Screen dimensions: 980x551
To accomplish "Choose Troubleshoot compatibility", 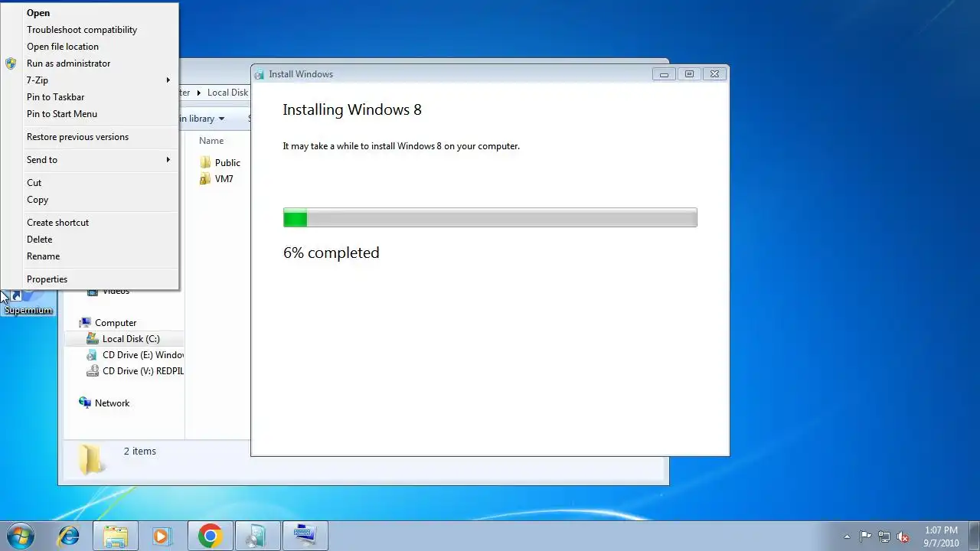I will pos(90,30).
